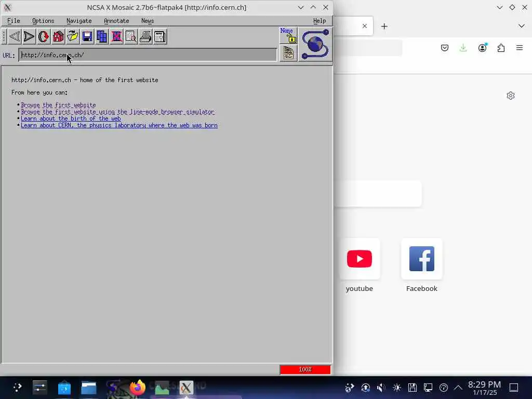Click the Forward arrow in Mosaic toolbar

coord(29,36)
